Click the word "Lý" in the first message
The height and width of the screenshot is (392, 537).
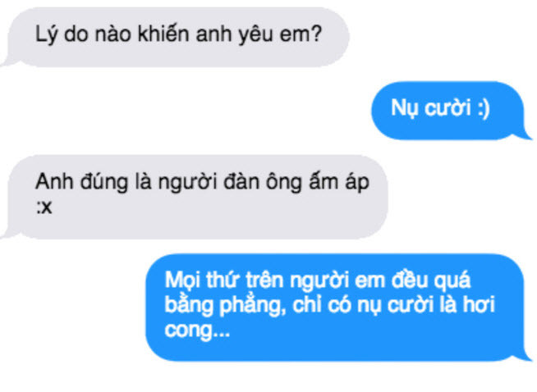click(x=46, y=35)
